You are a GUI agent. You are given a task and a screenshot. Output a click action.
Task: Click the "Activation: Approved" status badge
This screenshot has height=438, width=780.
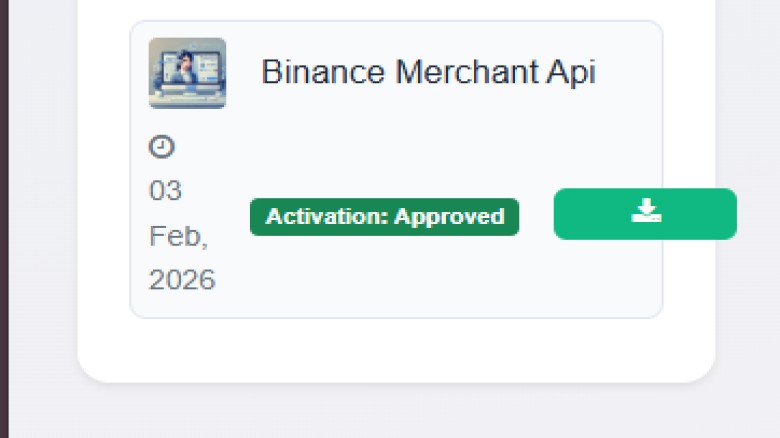pos(384,217)
